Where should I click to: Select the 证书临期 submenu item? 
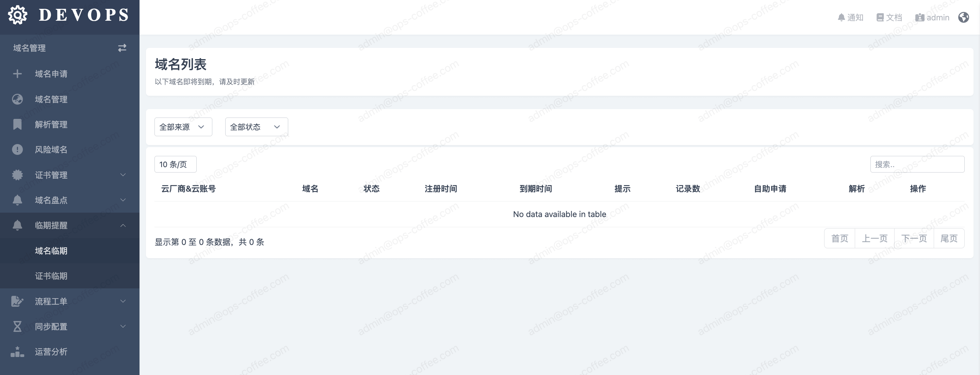tap(51, 276)
